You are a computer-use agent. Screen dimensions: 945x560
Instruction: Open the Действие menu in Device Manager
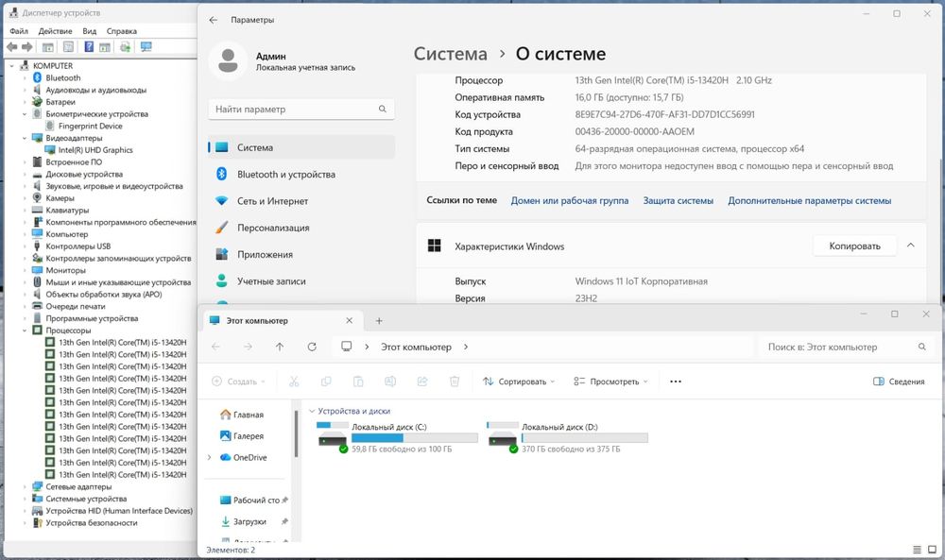(55, 31)
